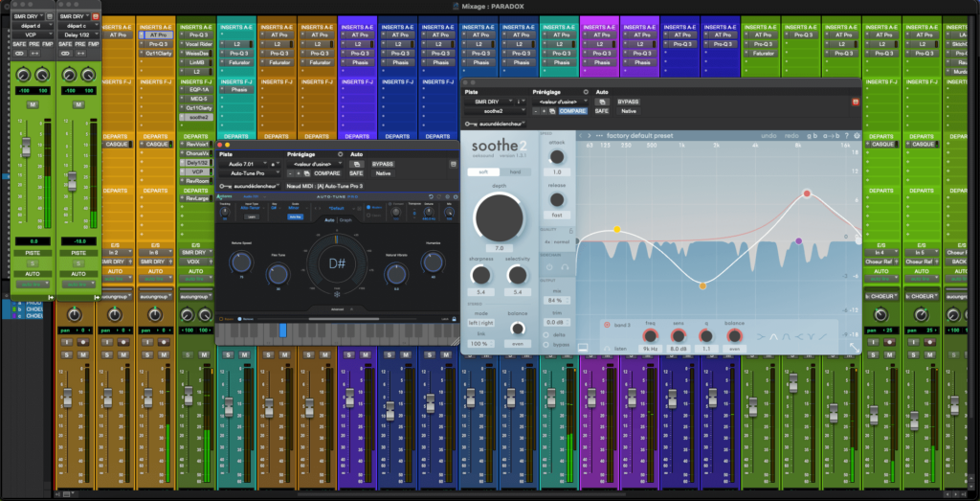980x501 pixels.
Task: Select Modern mode in Auto-Tune
Action: pos(374,207)
